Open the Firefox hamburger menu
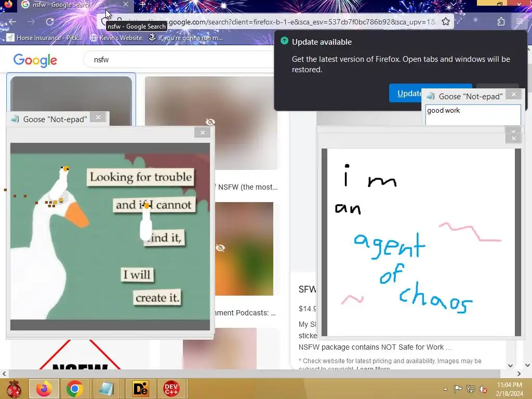 (520, 22)
